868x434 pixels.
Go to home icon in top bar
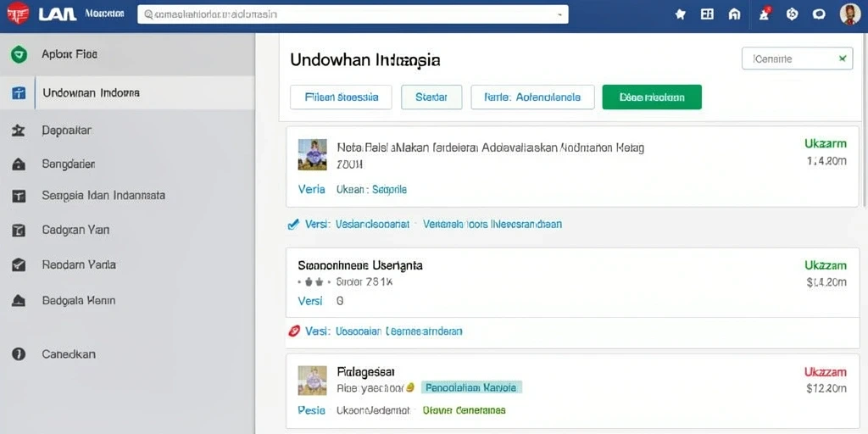click(735, 15)
